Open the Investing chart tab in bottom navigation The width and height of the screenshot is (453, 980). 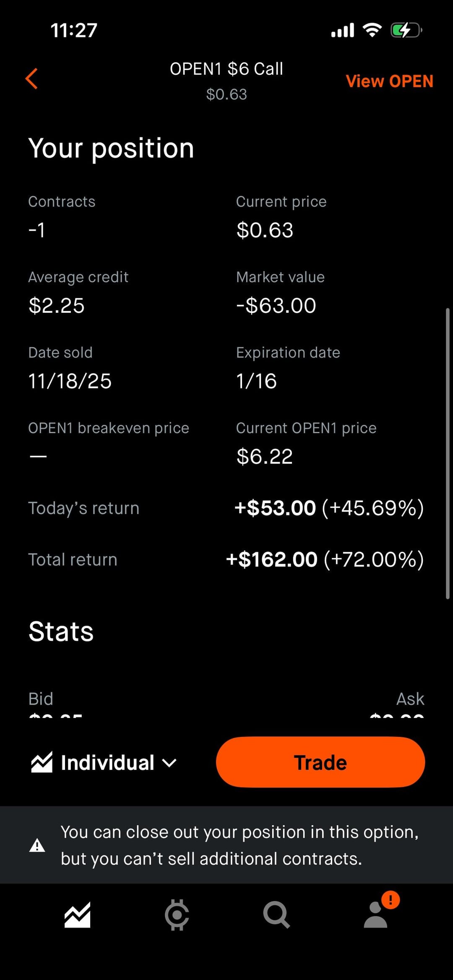(77, 915)
